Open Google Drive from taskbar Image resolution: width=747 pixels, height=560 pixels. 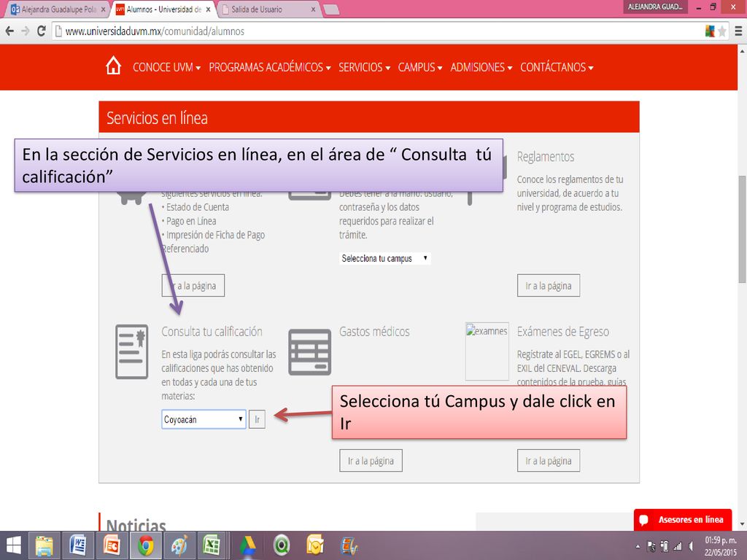248,545
